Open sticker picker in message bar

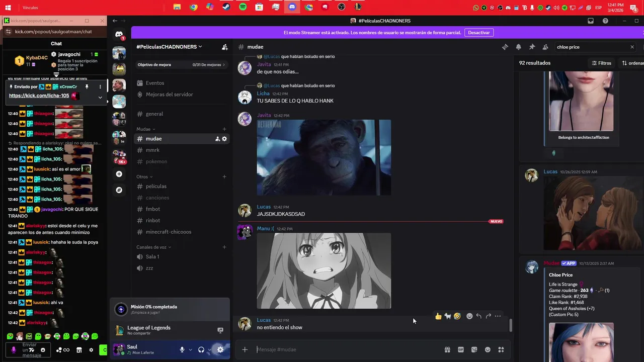[474, 349]
